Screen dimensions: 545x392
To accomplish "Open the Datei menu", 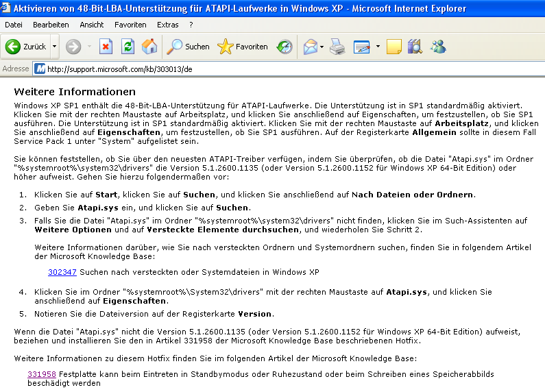I will click(x=14, y=25).
